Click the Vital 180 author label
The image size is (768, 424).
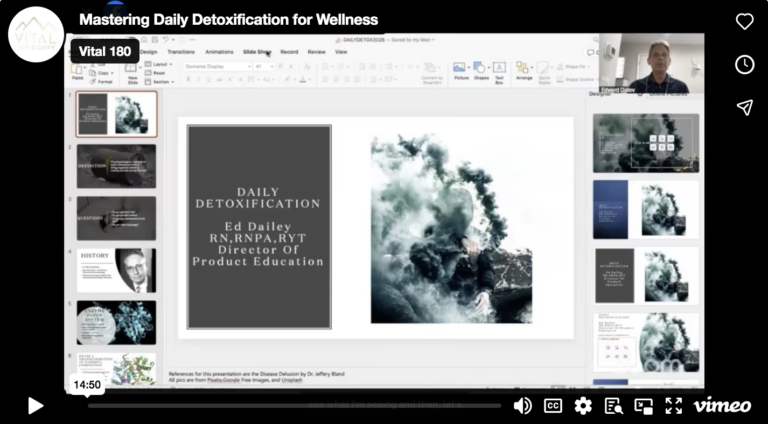[105, 51]
